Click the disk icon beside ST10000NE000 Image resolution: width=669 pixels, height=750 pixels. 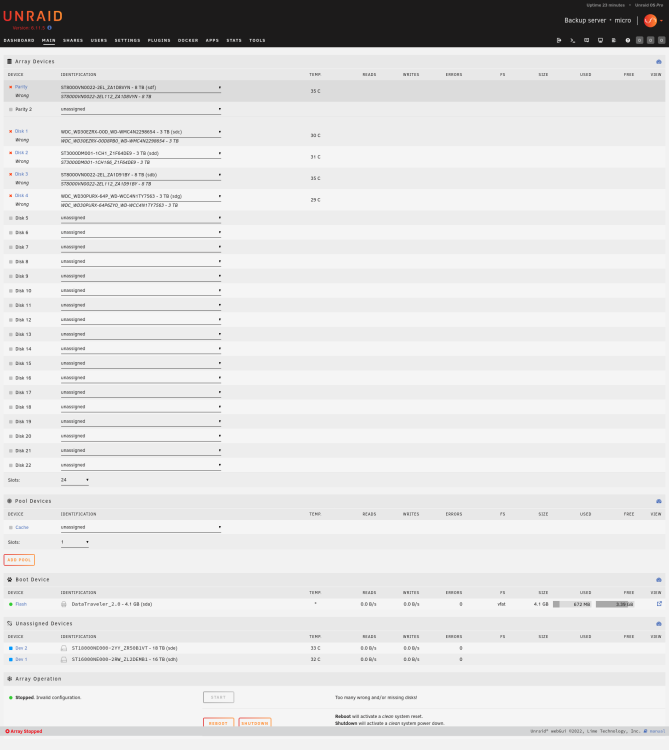tap(64, 648)
